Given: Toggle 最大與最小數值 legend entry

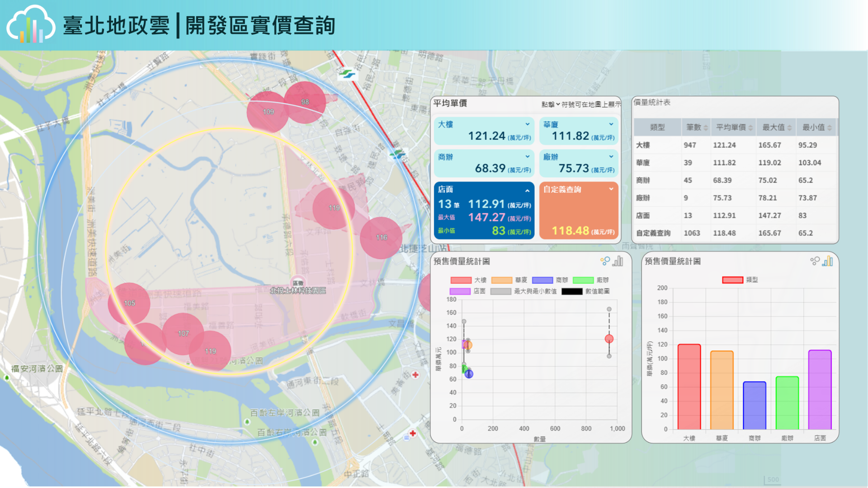Looking at the screenshot, I should [x=524, y=291].
